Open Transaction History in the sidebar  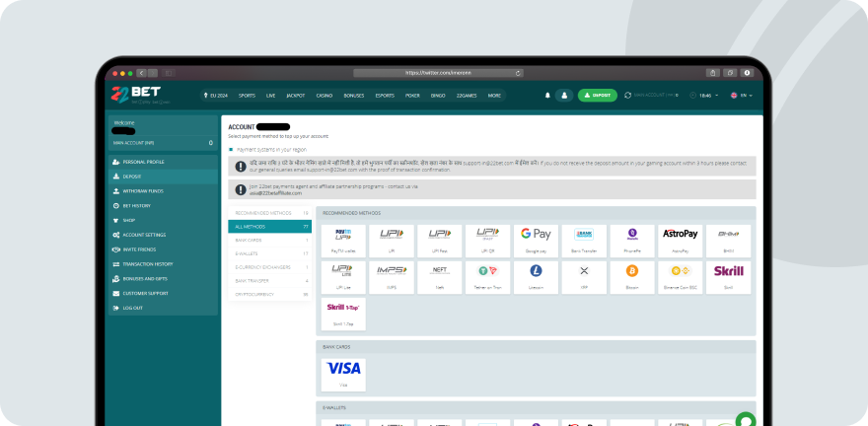pyautogui.click(x=164, y=264)
